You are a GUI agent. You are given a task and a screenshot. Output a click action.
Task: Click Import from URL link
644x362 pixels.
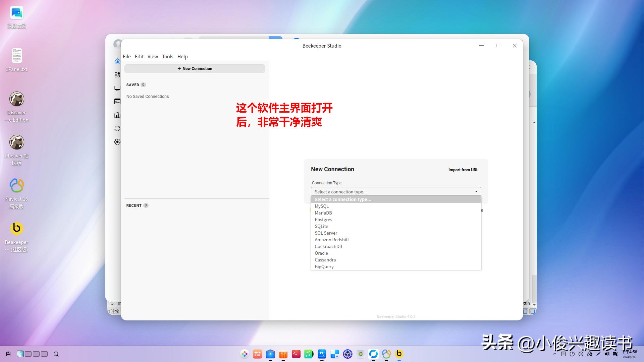coord(463,170)
